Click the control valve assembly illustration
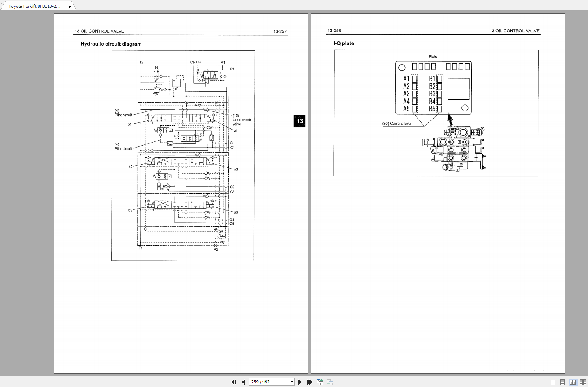This screenshot has width=588, height=387. coord(454,148)
